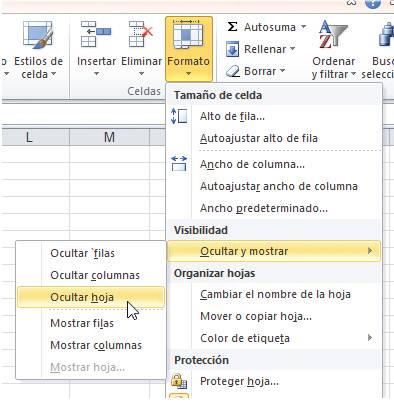
Task: Open the Insertar dropdown arrow
Action: pyautogui.click(x=96, y=73)
